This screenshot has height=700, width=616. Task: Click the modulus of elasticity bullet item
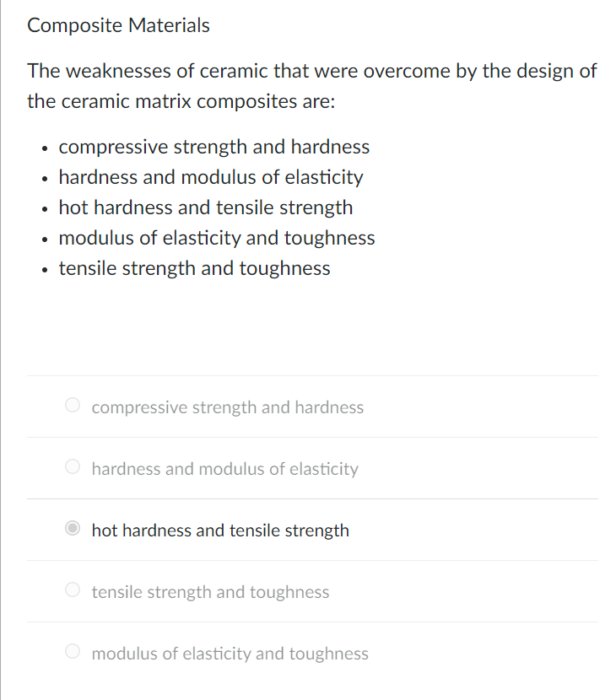tap(216, 238)
